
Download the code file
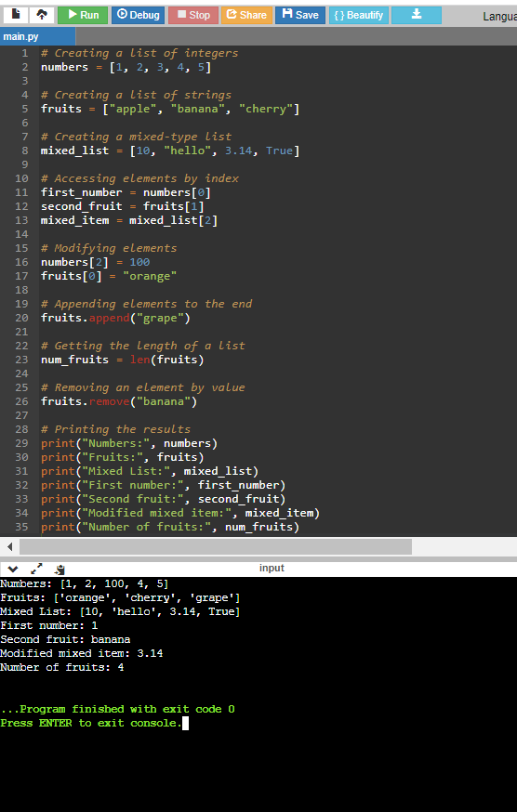point(417,15)
